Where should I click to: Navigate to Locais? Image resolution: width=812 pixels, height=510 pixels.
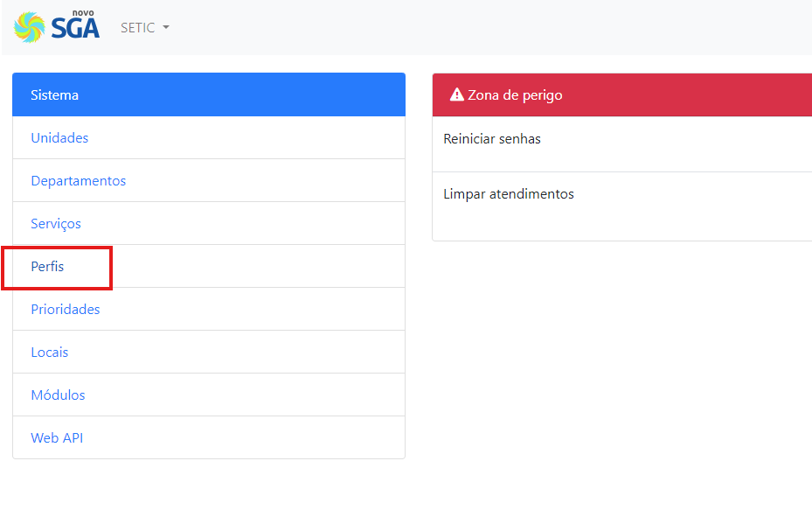[x=49, y=353]
